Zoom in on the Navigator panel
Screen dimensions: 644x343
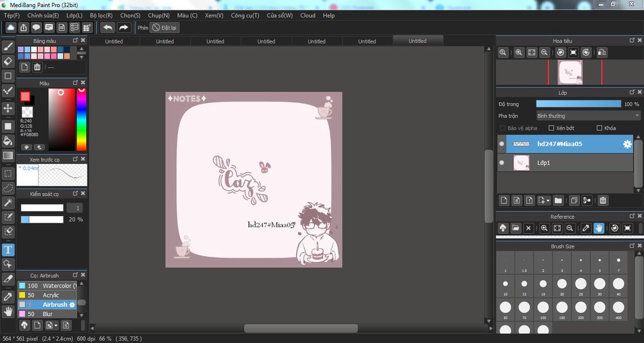pyautogui.click(x=519, y=53)
